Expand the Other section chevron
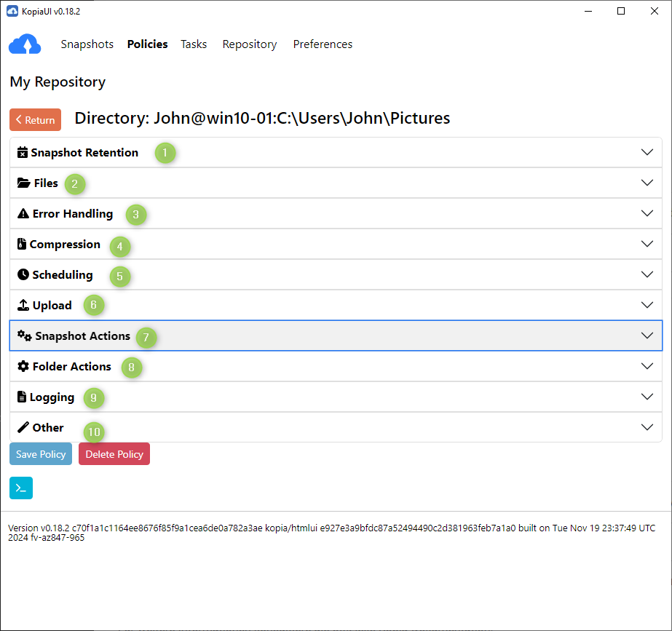The image size is (672, 631). tap(647, 427)
